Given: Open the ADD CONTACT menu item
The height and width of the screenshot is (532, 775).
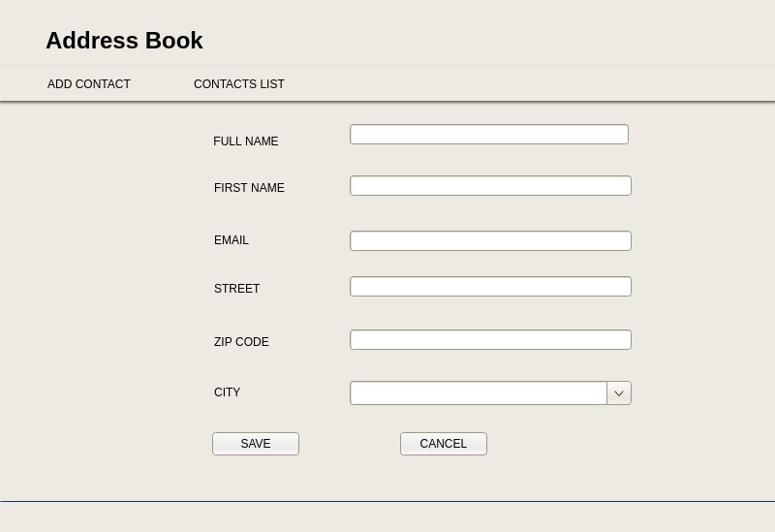Looking at the screenshot, I should [x=89, y=84].
